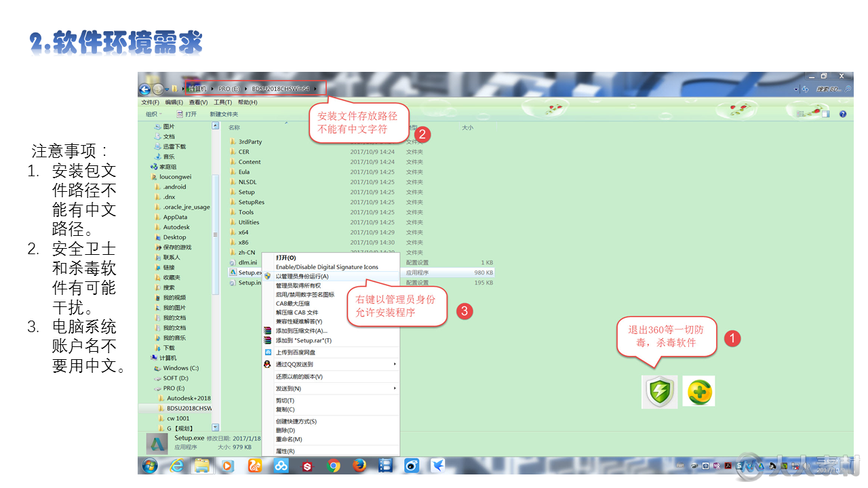The image size is (868, 488).
Task: Select Autodesk+2018 folder in navigation tree
Action: tap(188, 399)
